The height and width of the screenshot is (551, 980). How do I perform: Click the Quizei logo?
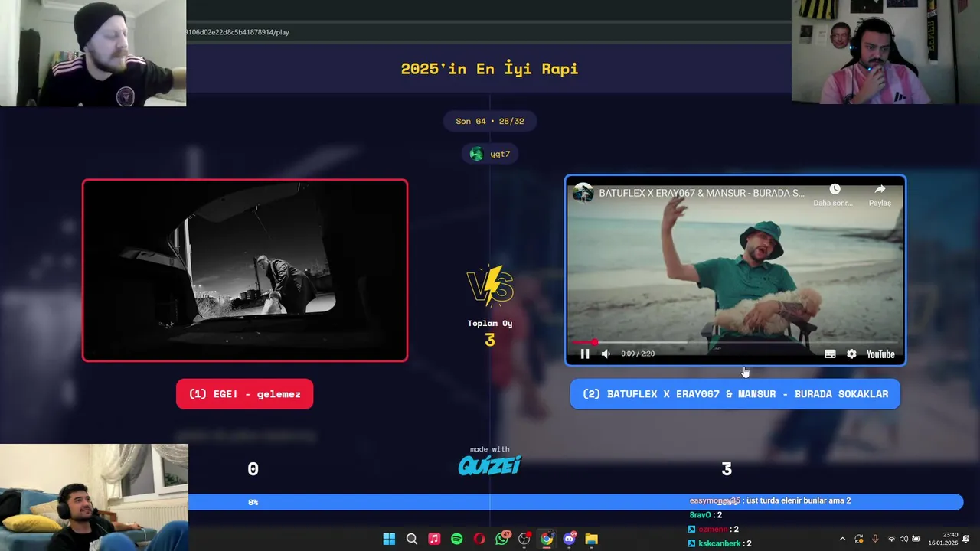click(489, 465)
